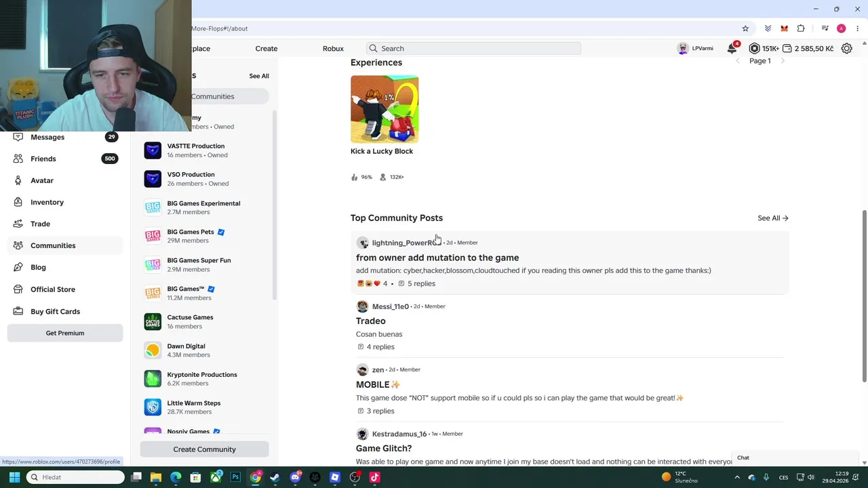Open the media control playlist icon

[x=825, y=28]
